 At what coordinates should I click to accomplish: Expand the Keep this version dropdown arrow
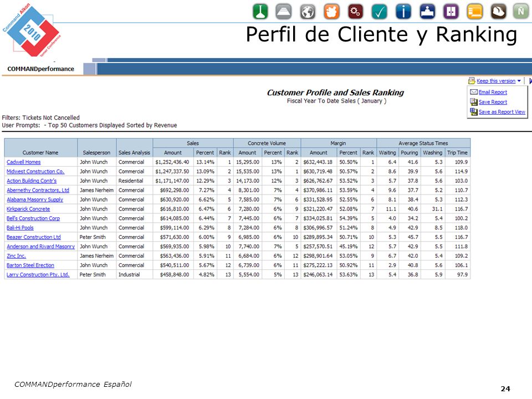[x=519, y=81]
